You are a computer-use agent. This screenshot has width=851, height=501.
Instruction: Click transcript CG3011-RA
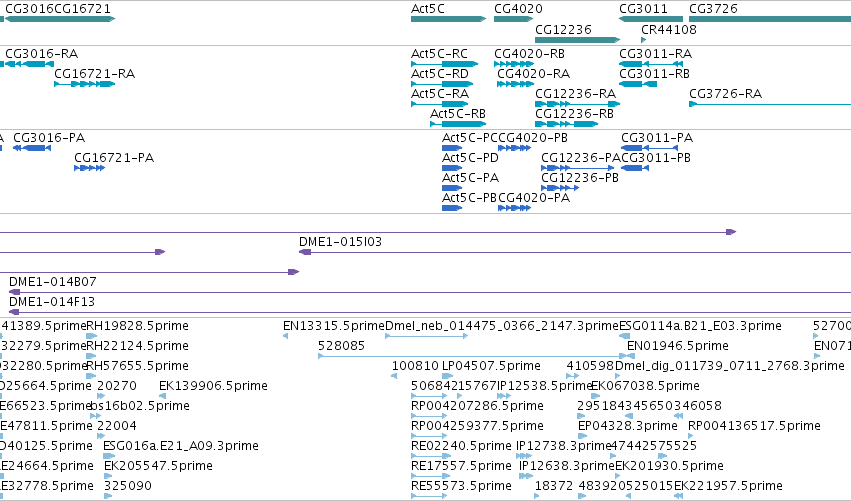pos(651,64)
